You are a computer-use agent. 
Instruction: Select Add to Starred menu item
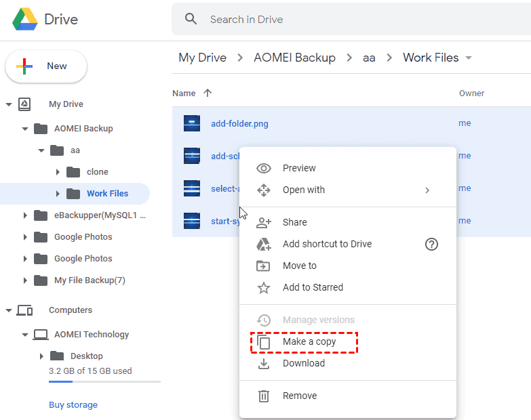(348, 287)
